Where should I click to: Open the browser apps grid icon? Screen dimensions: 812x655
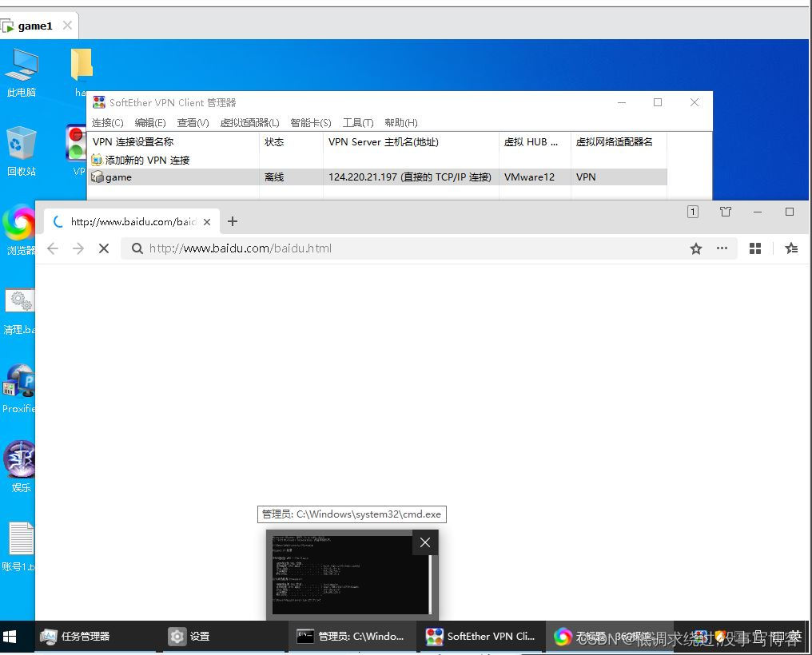pos(755,249)
